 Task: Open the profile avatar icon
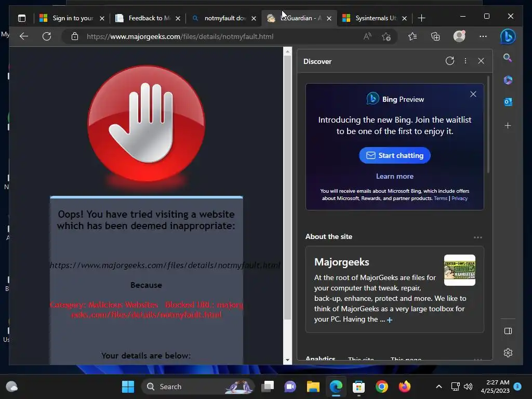click(x=459, y=36)
